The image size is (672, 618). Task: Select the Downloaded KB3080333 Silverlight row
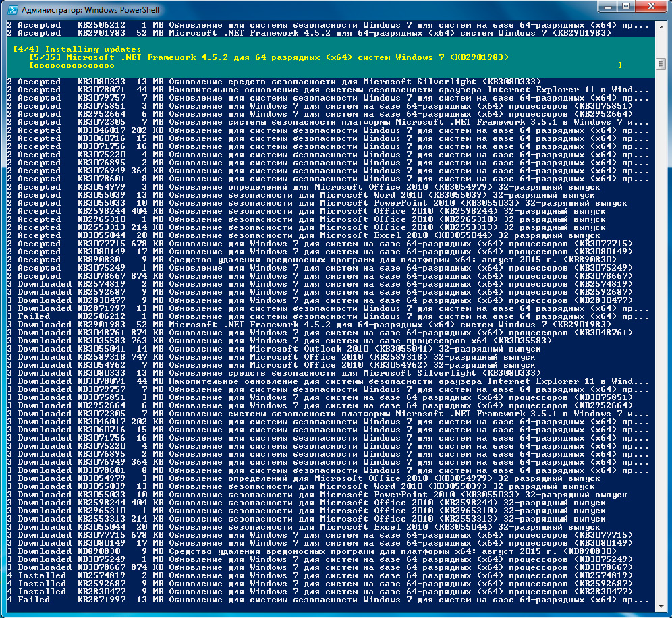click(x=275, y=373)
